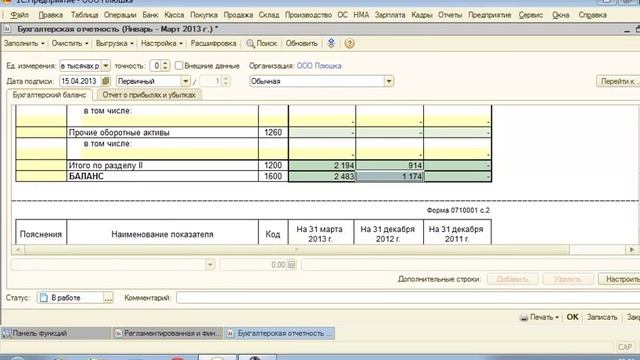Toggle the Внешние данные checkbox
This screenshot has width=640, height=360.
point(178,66)
